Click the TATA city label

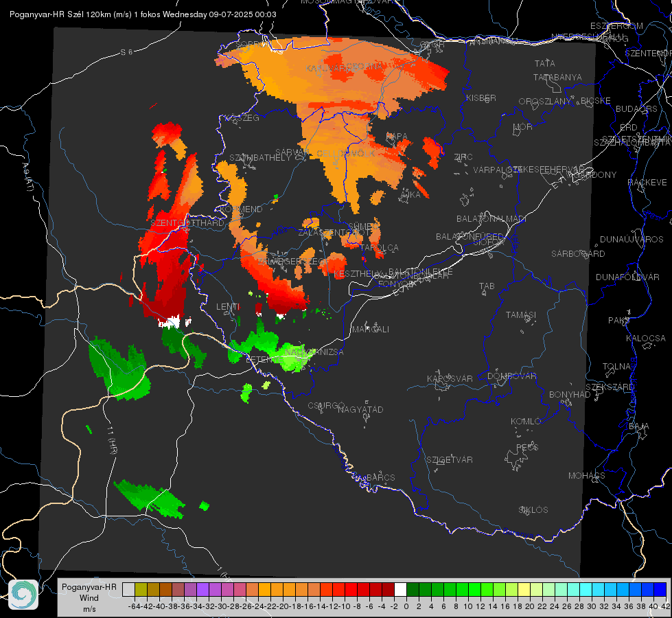(x=545, y=63)
